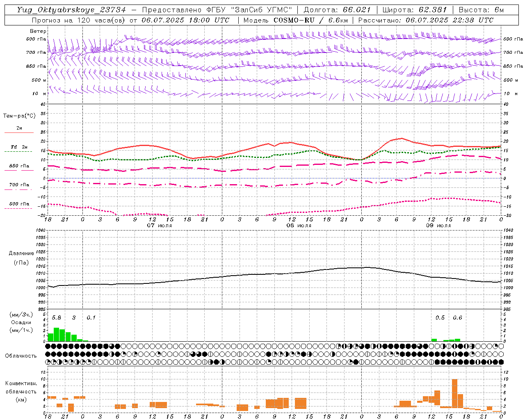This screenshot has height=420, width=525.
Task: Click the Тем-ра(°C) legend heading
Action: 19,116
